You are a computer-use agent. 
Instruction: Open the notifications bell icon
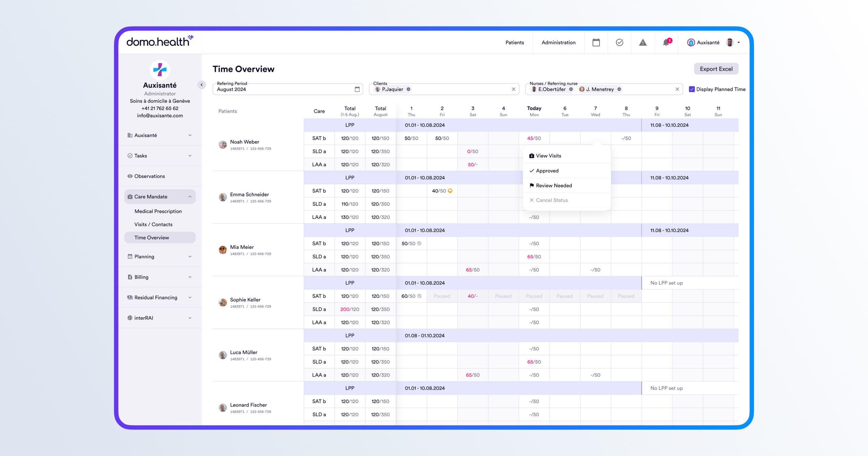(666, 42)
